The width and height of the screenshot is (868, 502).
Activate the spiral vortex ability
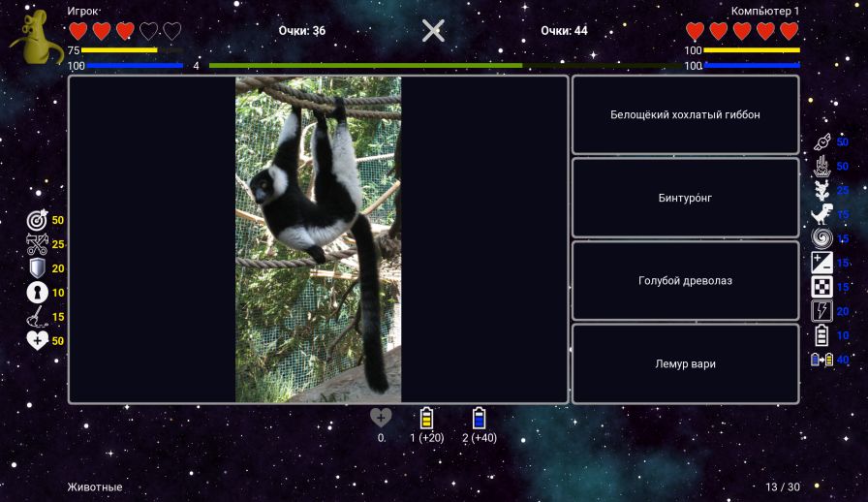tap(821, 238)
